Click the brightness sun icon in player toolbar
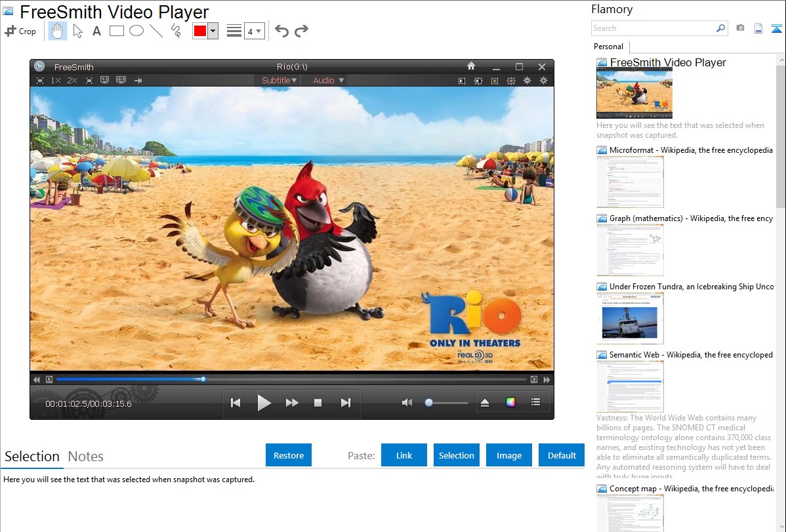786x532 pixels. [x=527, y=80]
